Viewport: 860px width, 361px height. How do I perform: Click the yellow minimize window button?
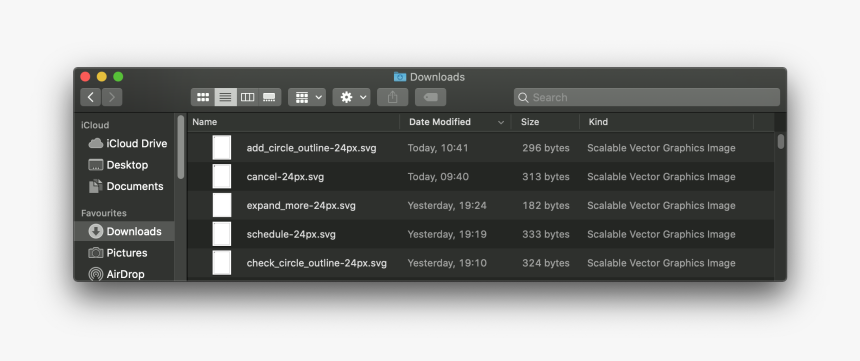coord(101,77)
